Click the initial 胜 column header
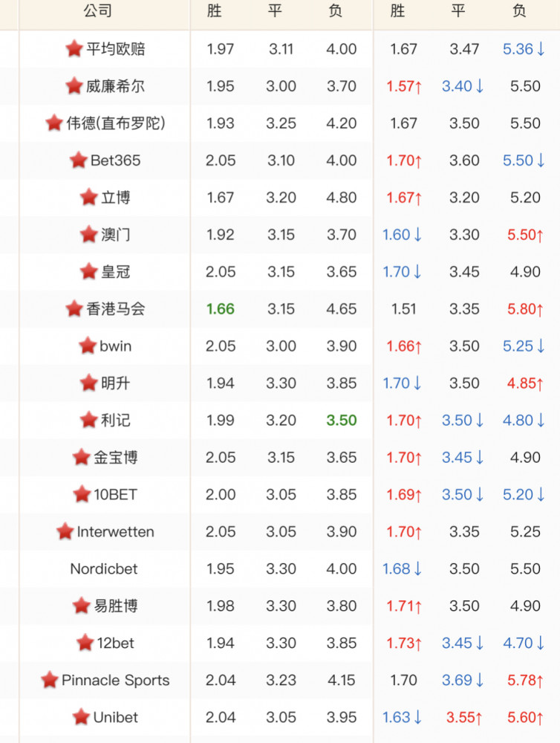The width and height of the screenshot is (560, 743). point(214,10)
